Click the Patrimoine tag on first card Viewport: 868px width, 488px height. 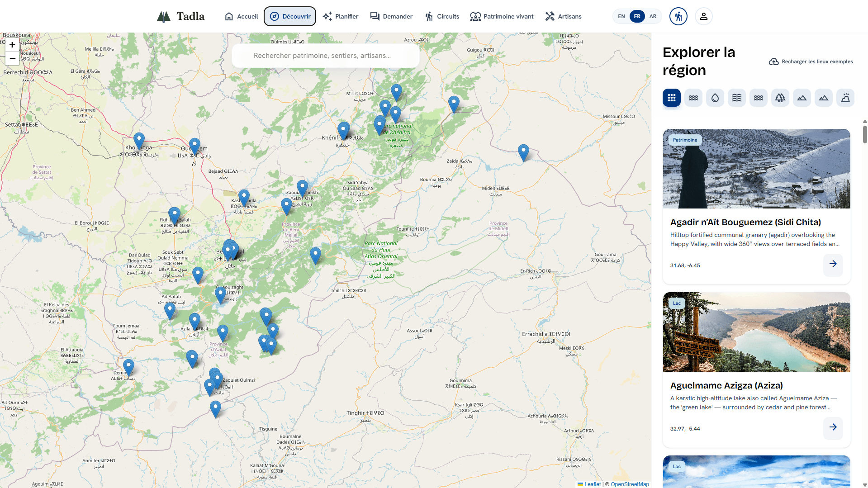[685, 140]
